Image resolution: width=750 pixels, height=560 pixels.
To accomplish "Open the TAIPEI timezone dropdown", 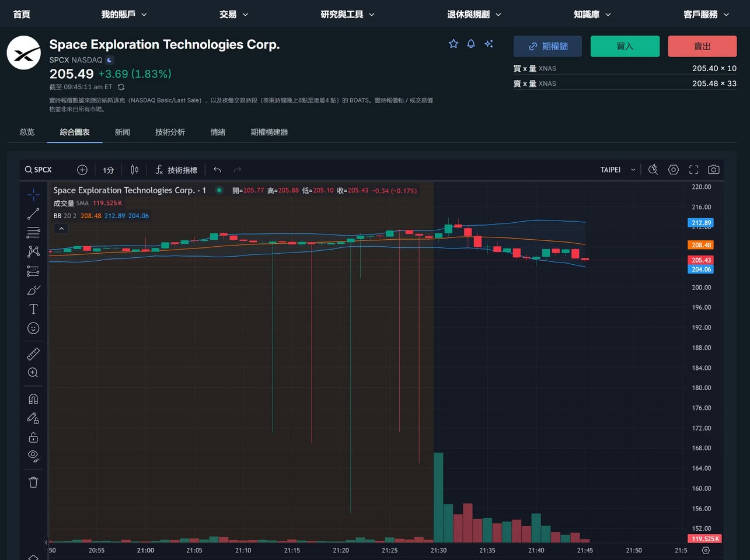I will pos(618,170).
